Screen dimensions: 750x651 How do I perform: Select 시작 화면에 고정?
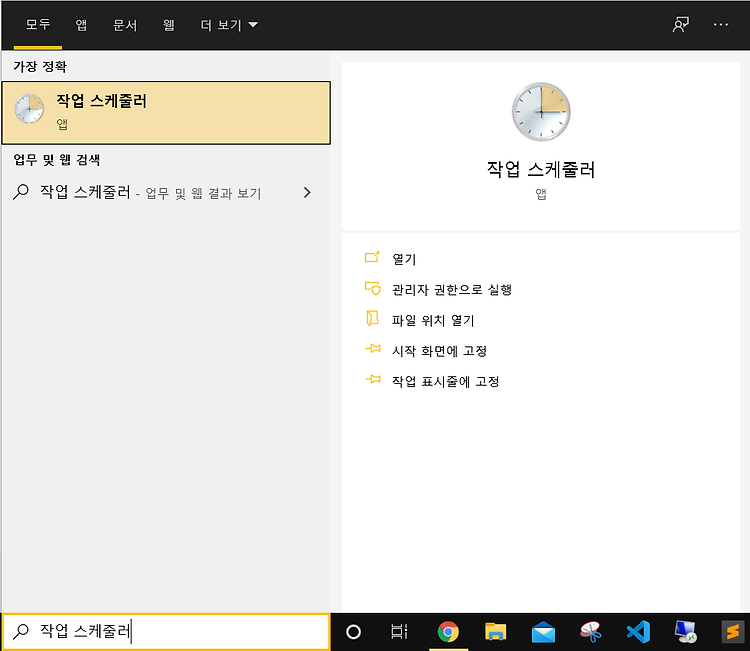(x=439, y=351)
